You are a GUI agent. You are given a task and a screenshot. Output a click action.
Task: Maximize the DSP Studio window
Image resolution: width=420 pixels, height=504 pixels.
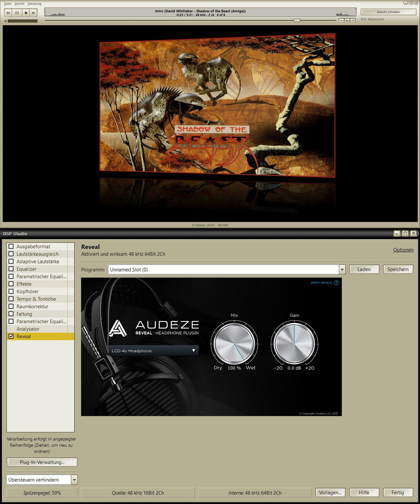coord(405,233)
